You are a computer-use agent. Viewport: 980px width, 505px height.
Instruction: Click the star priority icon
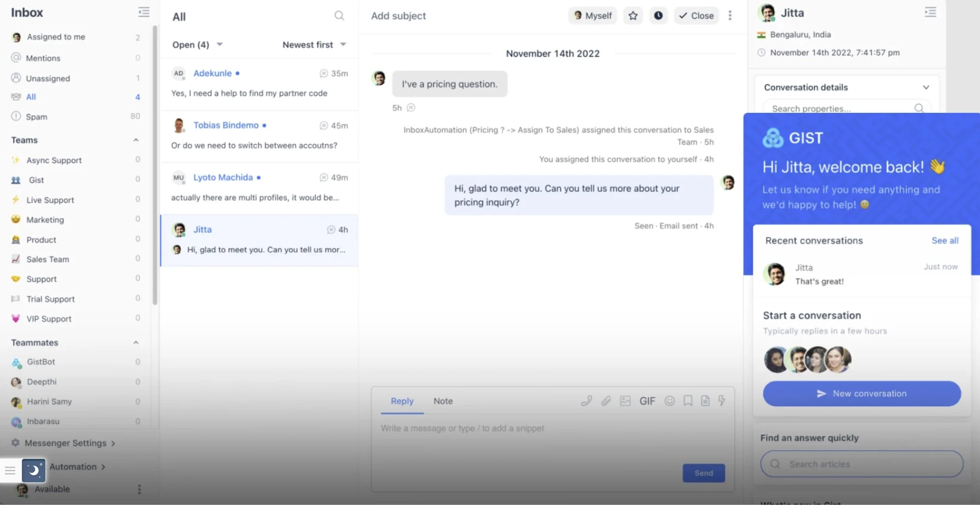(x=633, y=16)
